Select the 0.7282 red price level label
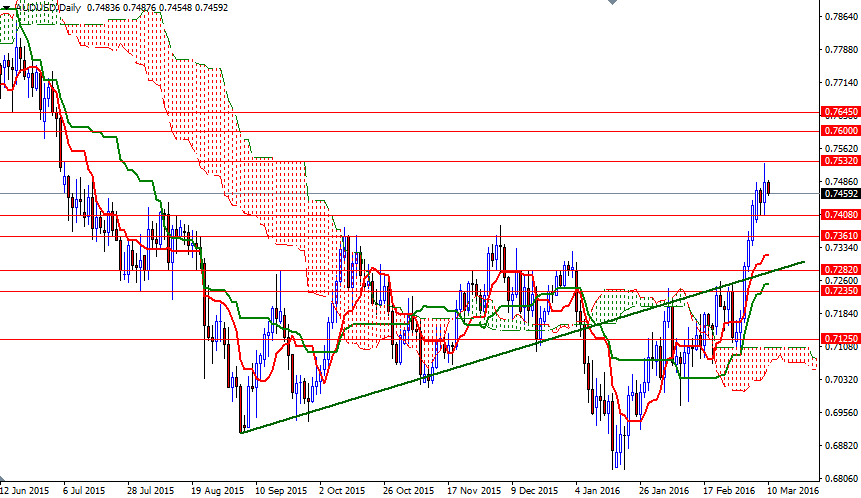 pos(839,271)
